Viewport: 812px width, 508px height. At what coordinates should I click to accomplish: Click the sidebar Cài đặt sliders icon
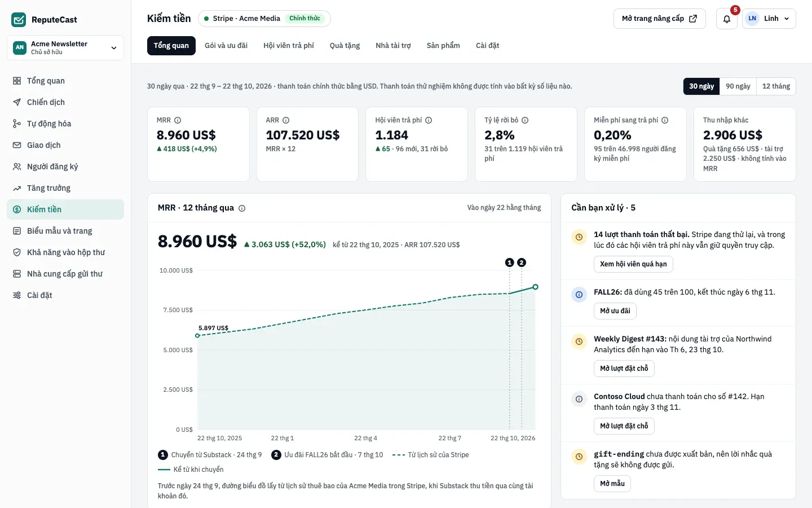point(17,295)
